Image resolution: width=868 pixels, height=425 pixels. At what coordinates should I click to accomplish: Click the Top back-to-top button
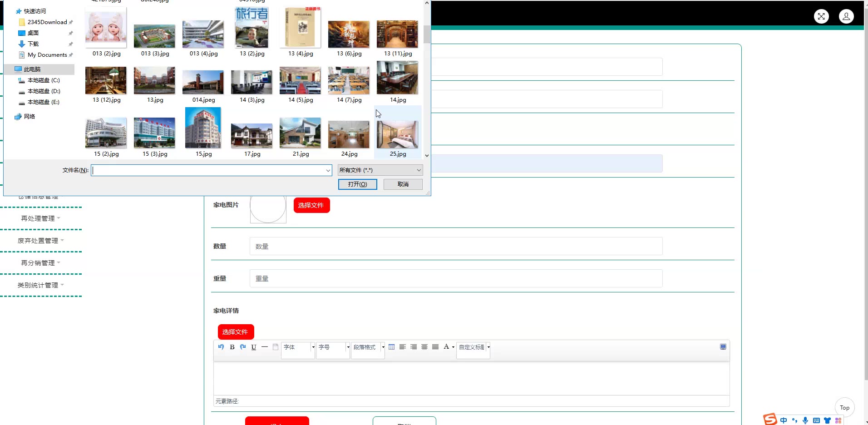coord(844,408)
